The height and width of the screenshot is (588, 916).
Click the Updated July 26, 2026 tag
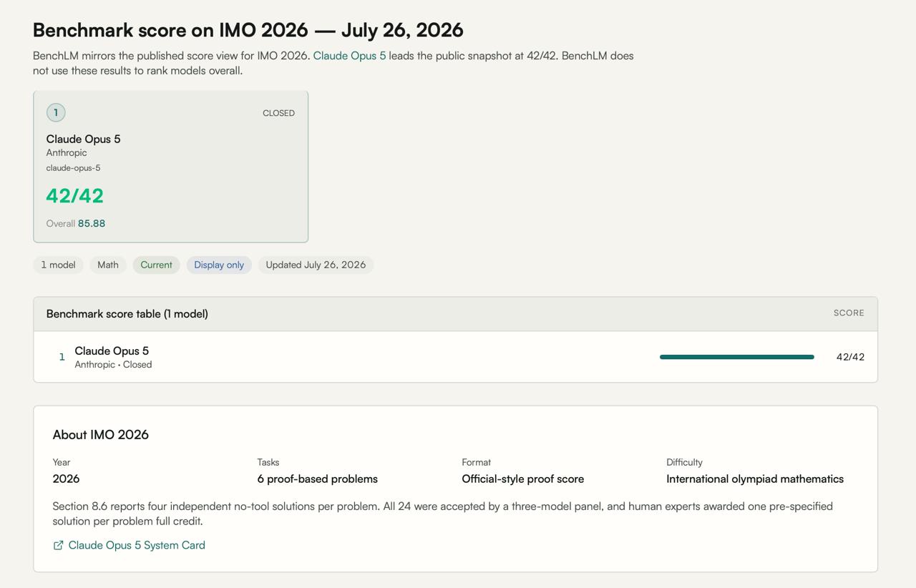coord(316,265)
